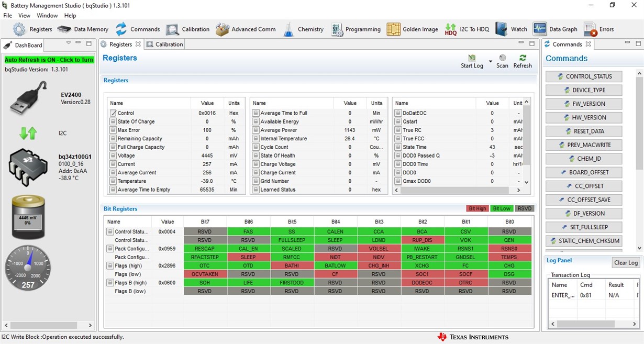Image resolution: width=644 pixels, height=344 pixels.
Task: Open the Start Log dropdown arrow
Action: (491, 62)
